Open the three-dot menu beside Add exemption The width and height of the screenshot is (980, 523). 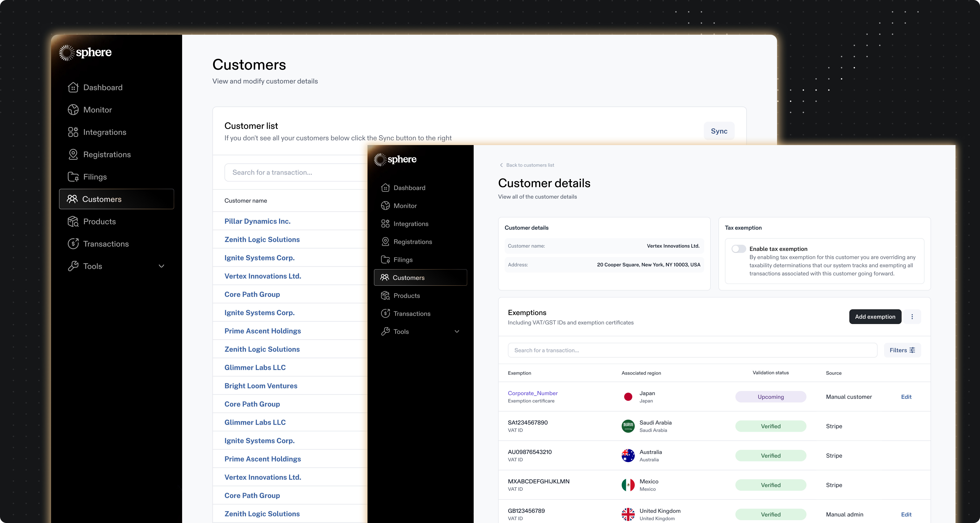[x=912, y=317]
